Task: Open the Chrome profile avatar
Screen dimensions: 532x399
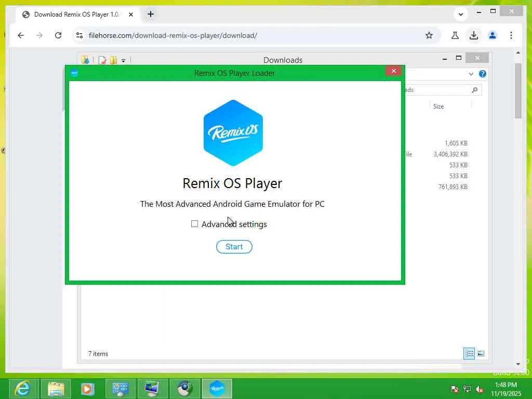Action: tap(493, 35)
